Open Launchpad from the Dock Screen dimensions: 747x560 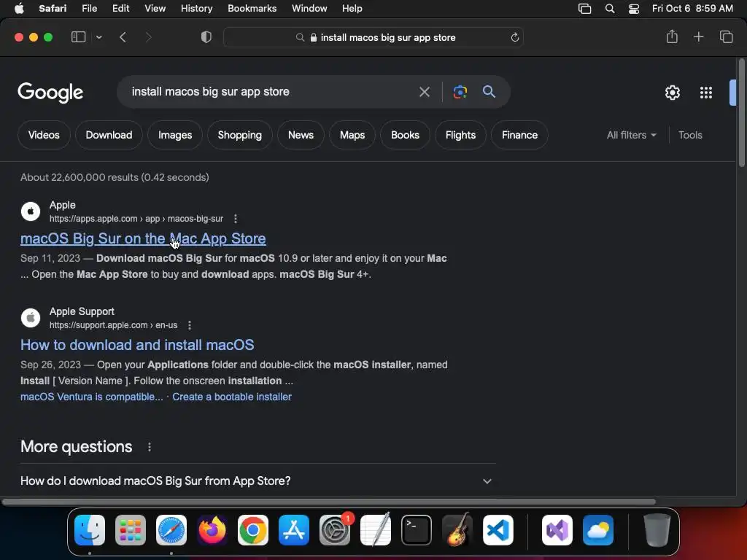[131, 530]
